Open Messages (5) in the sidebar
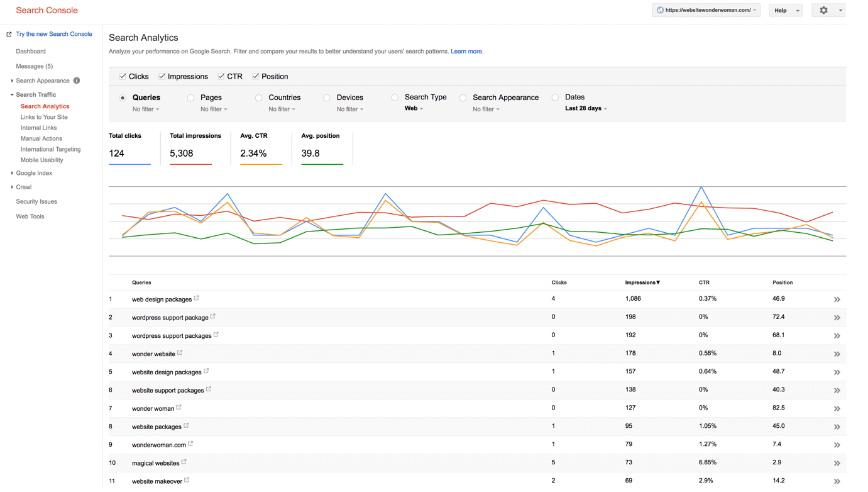Screen dimensions: 868x492 click(34, 66)
